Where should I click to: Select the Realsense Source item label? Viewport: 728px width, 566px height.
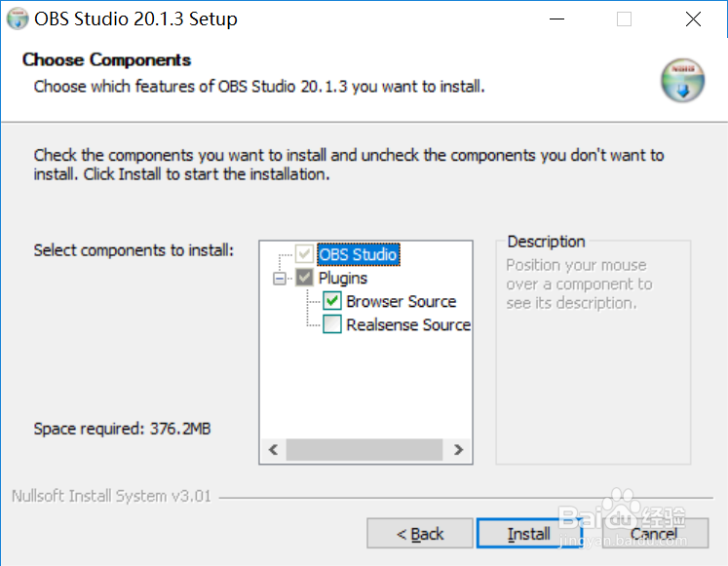tap(407, 325)
